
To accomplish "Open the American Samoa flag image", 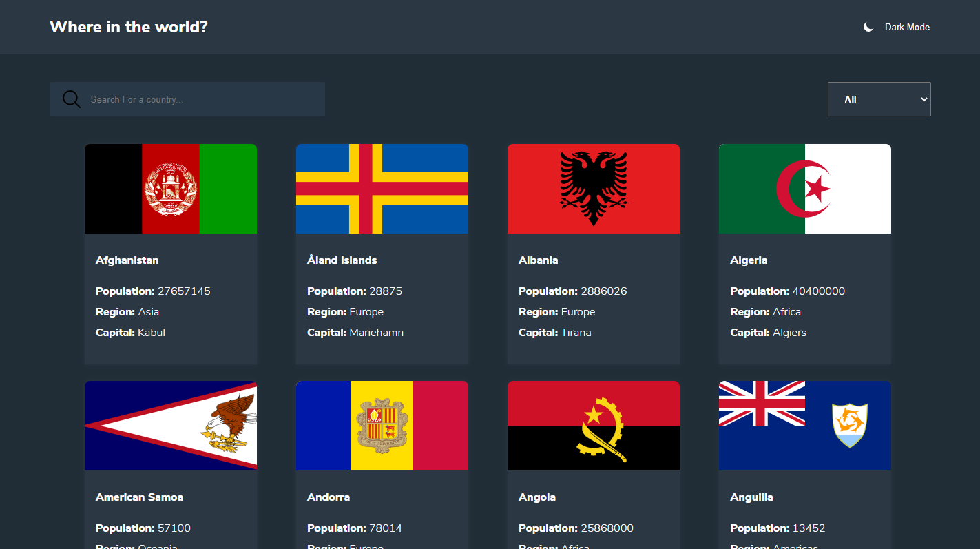I will [171, 426].
